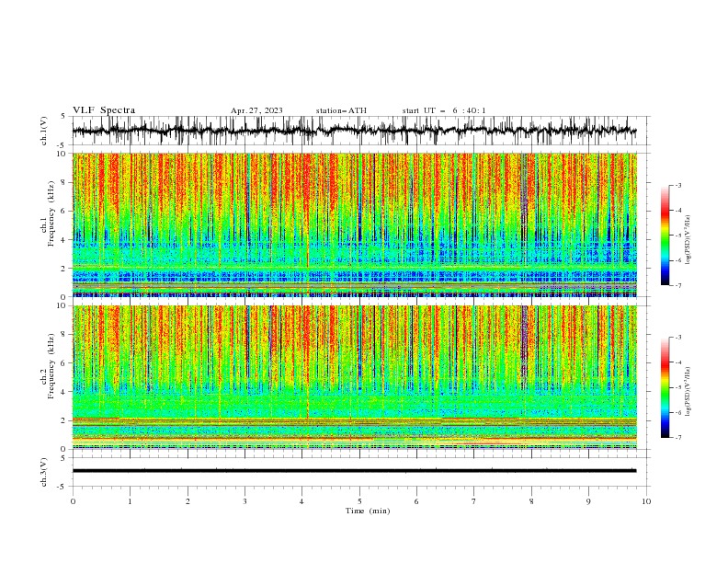Click the 'ch.3(V)' axis label
The image size is (728, 563).
click(44, 472)
